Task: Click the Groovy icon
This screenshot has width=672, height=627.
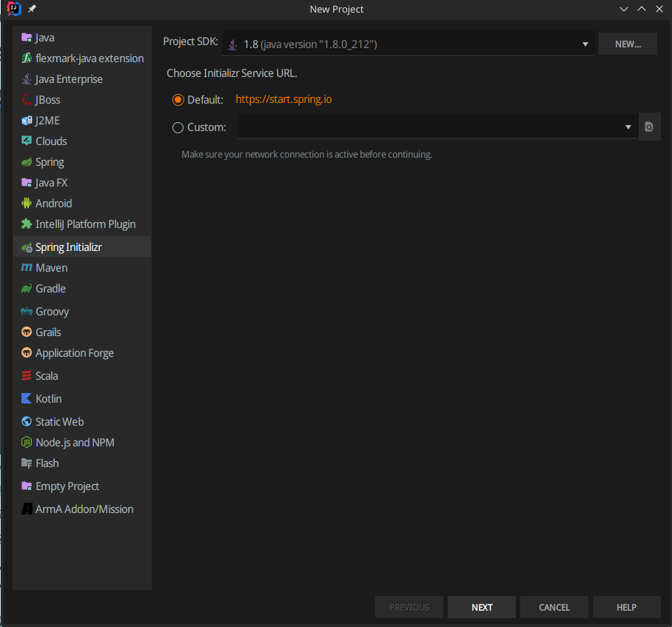Action: [27, 311]
